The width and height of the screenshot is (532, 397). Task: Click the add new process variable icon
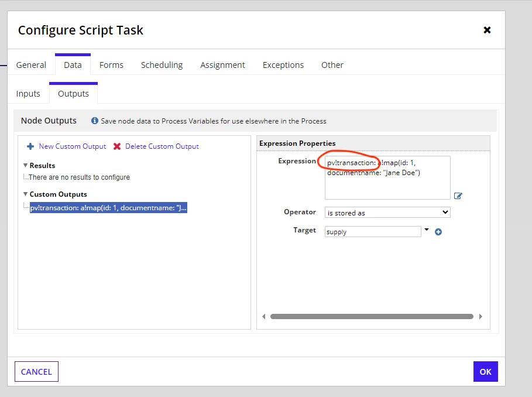438,232
